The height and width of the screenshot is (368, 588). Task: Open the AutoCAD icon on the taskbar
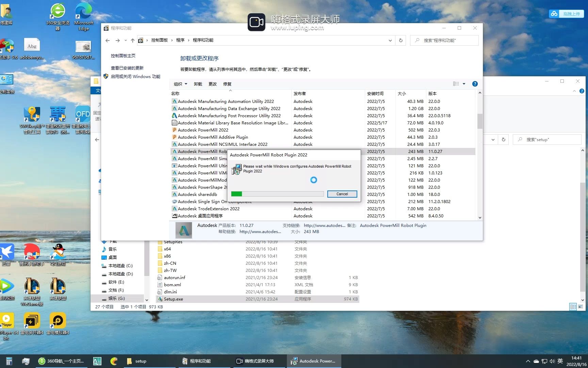pos(97,361)
